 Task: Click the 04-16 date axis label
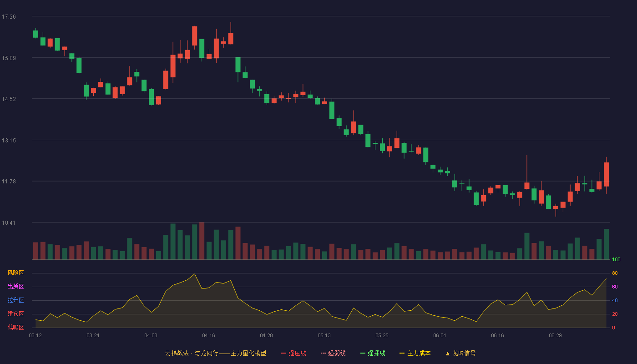tap(209, 335)
